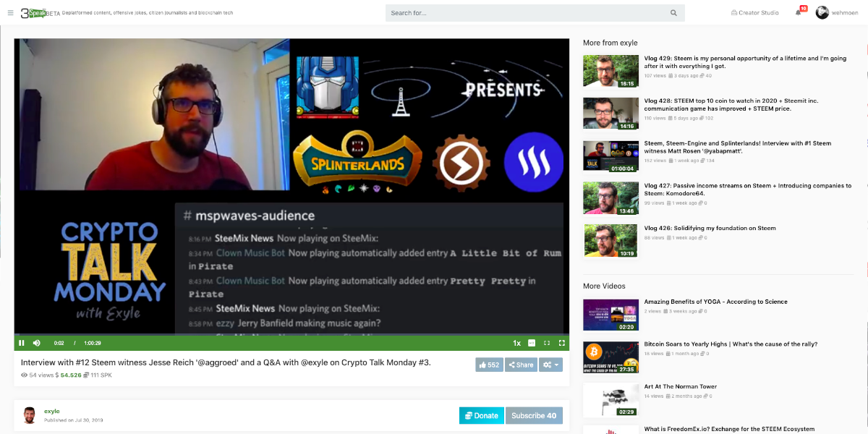Open Bitcoin Soars video thumbnail
Image resolution: width=868 pixels, height=434 pixels.
point(610,357)
